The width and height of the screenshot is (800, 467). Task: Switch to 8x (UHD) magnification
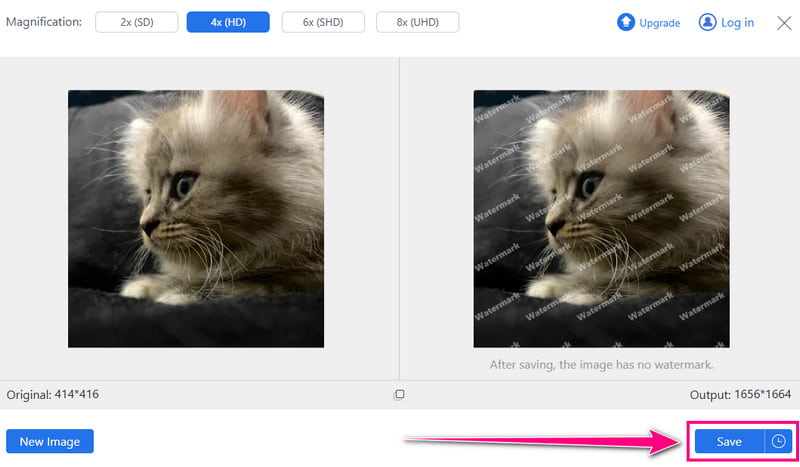[417, 22]
